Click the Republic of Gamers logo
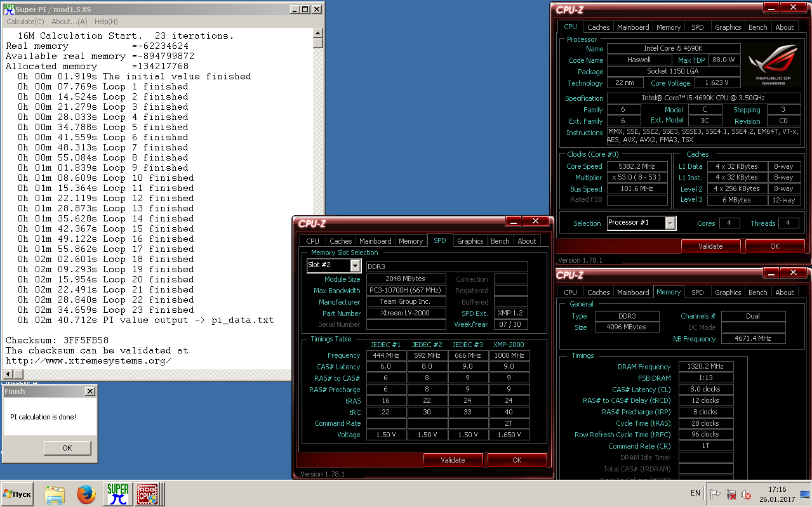 tap(773, 66)
